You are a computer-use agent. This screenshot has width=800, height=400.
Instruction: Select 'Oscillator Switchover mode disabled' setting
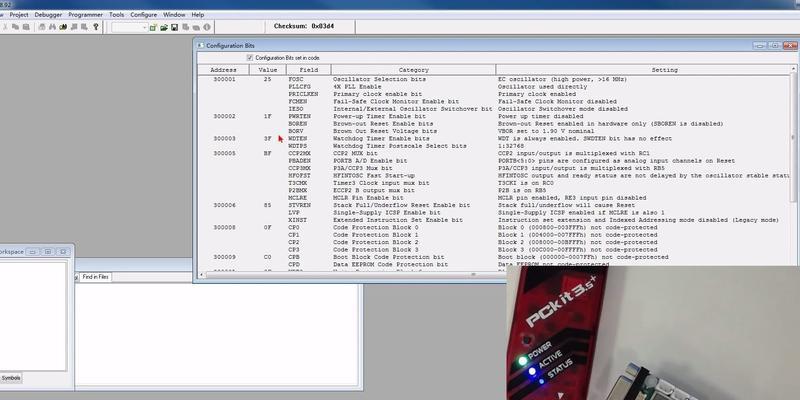tap(563, 109)
